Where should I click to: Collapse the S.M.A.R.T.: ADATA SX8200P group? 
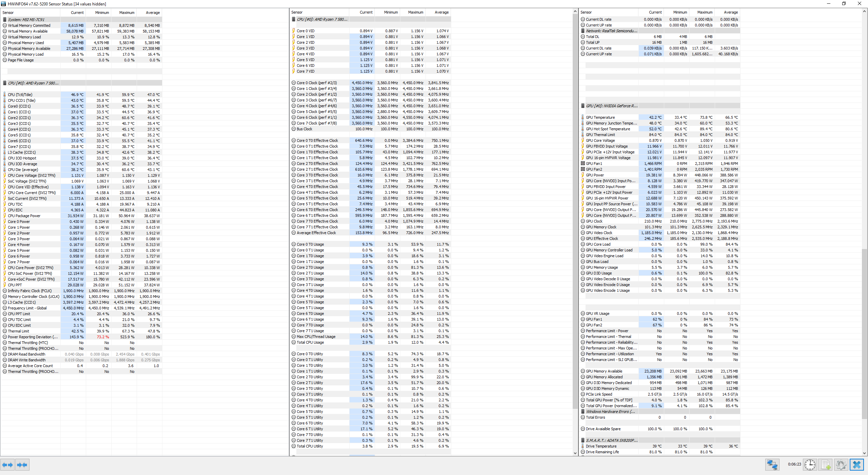point(611,440)
